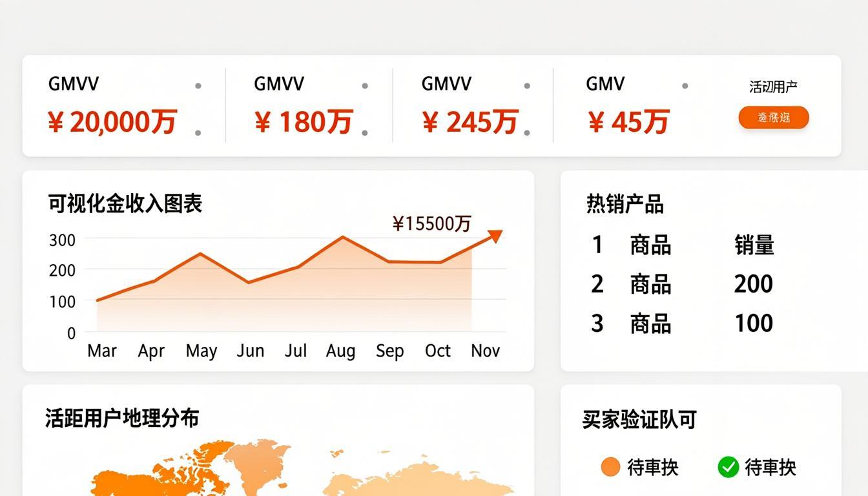The height and width of the screenshot is (496, 868).
Task: Click the dot beside the GMVV label above ¥ 245万
Action: pyautogui.click(x=527, y=86)
